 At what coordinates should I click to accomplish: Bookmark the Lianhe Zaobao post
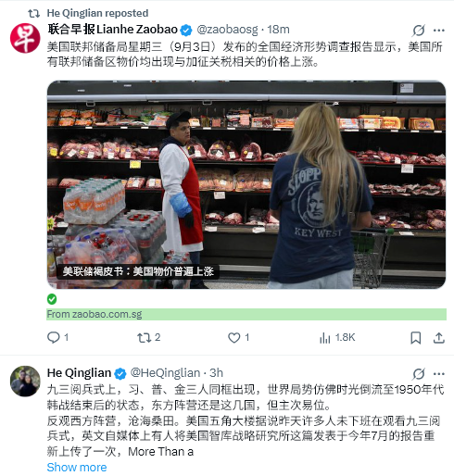pyautogui.click(x=416, y=338)
